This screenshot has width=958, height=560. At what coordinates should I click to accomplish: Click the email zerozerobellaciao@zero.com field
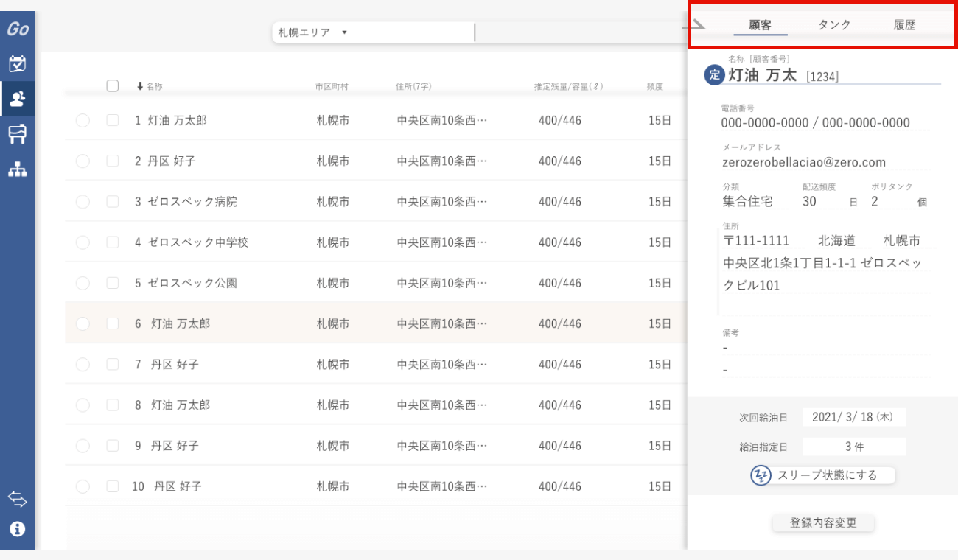[825, 162]
